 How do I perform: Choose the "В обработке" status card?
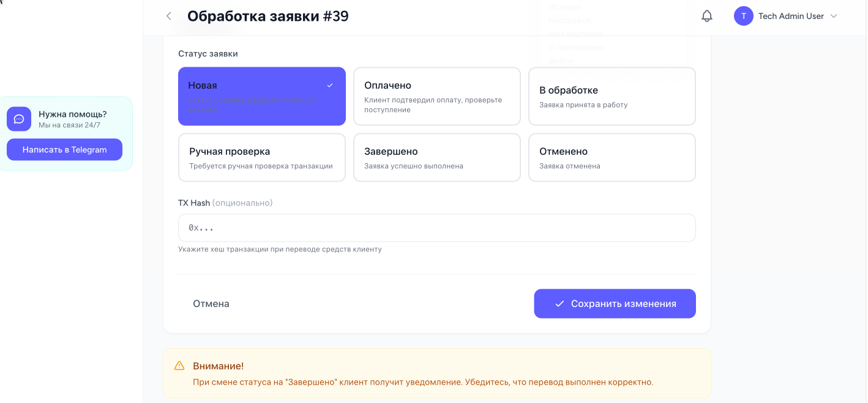612,96
